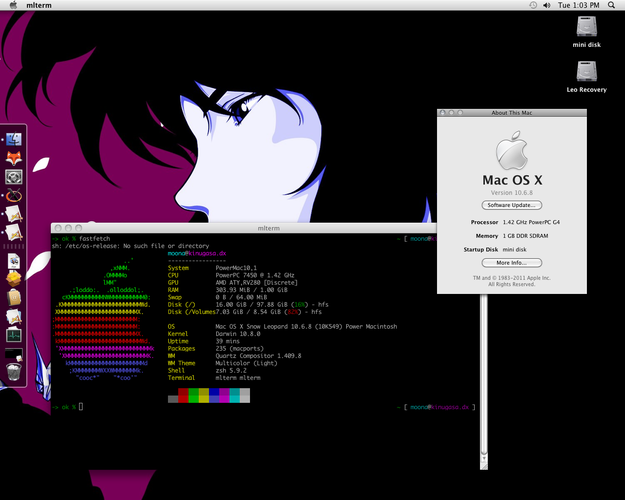The width and height of the screenshot is (625, 500).
Task: Click the volume speaker menu bar icon
Action: pos(546,5)
